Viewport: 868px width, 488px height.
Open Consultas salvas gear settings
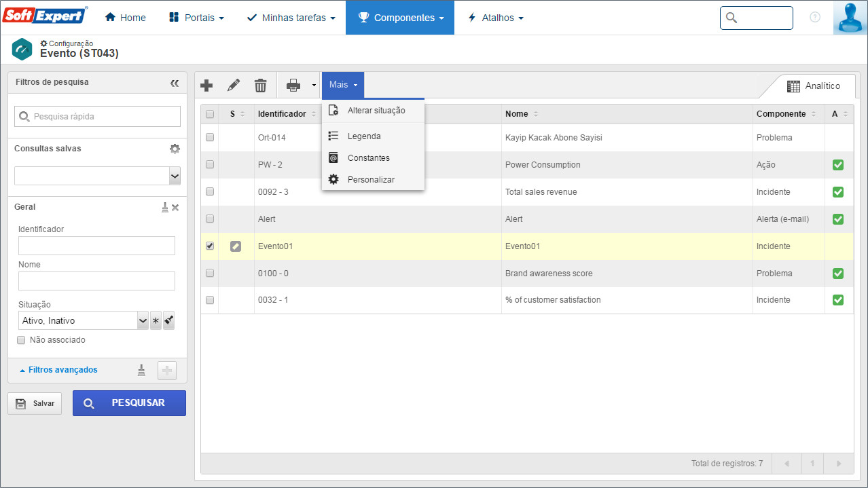click(x=175, y=149)
